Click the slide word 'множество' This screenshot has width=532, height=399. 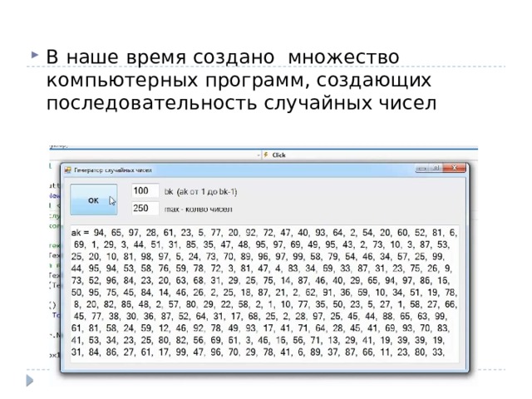343,57
